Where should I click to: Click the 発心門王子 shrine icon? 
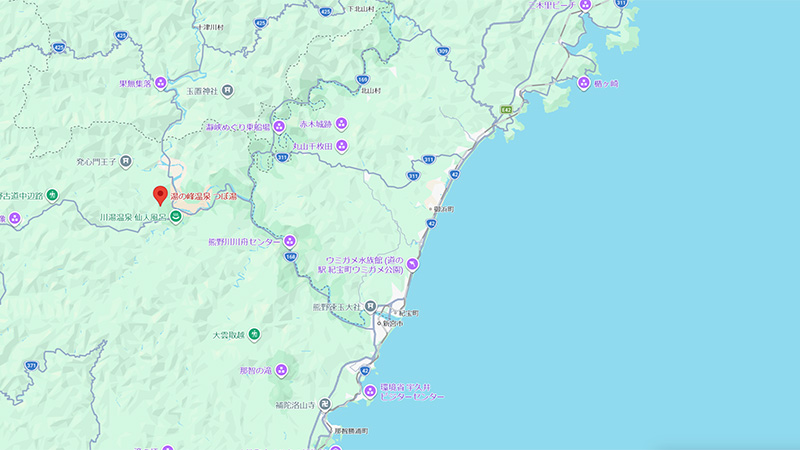(127, 160)
